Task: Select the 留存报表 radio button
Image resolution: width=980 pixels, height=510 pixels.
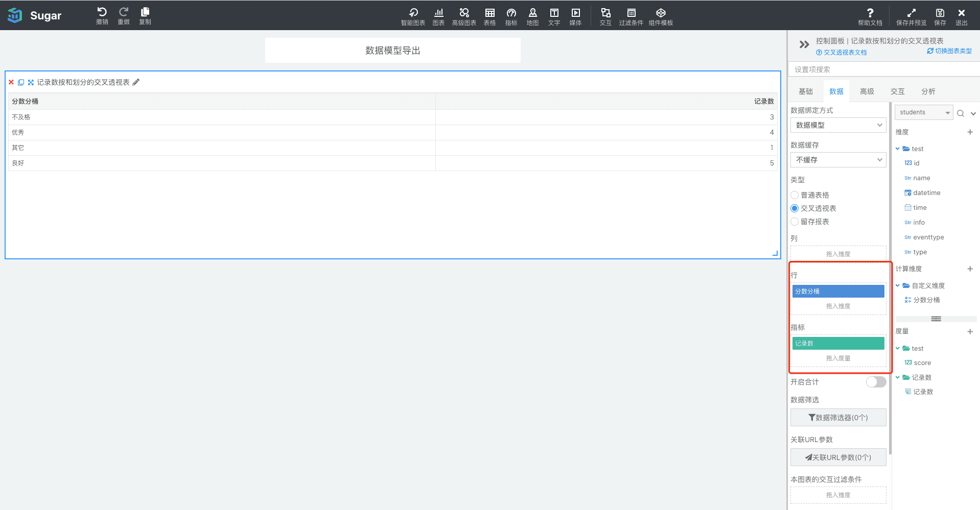Action: [x=795, y=222]
